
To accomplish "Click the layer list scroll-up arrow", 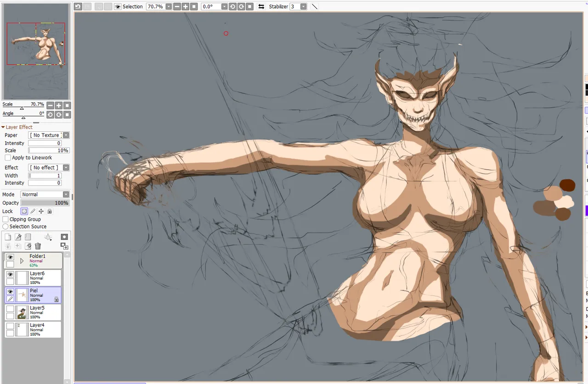I will (x=68, y=255).
